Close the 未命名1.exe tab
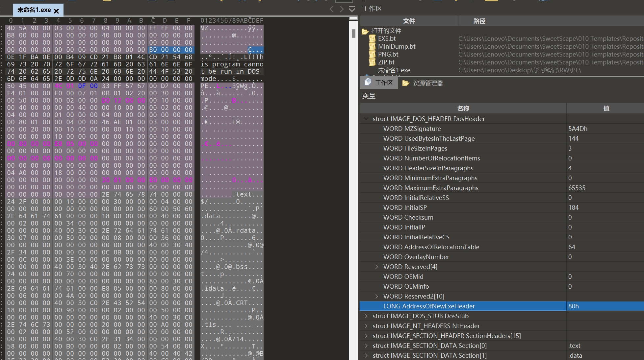The image size is (644, 360). pos(56,11)
